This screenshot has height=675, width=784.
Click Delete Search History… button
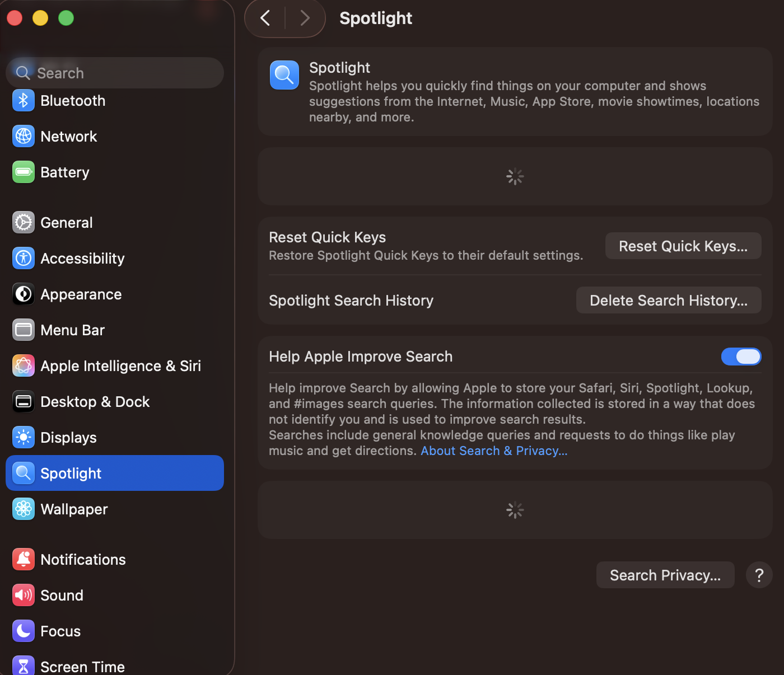click(x=669, y=301)
